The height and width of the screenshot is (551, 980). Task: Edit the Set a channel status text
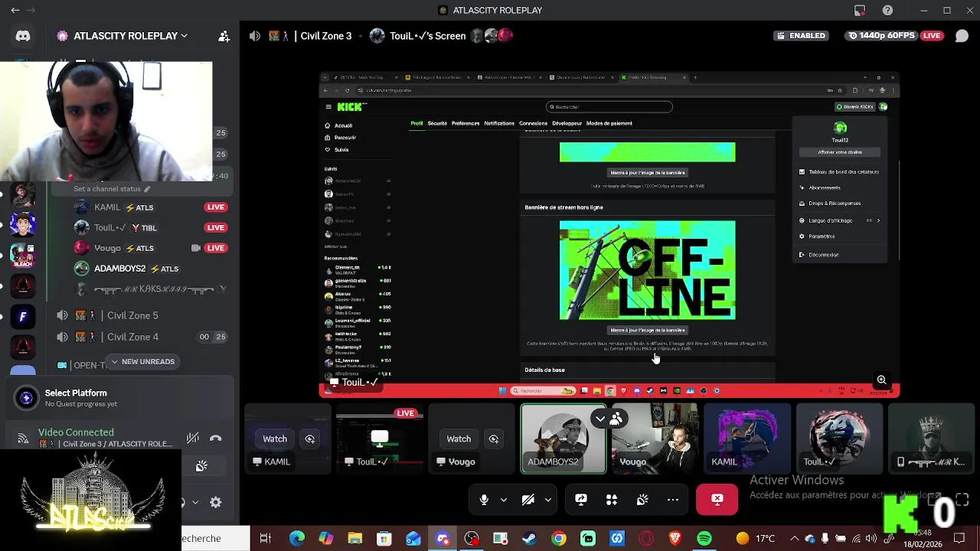coord(112,189)
